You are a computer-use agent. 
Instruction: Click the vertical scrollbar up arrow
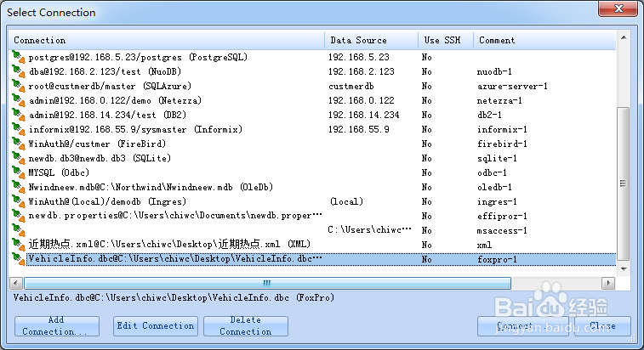624,37
